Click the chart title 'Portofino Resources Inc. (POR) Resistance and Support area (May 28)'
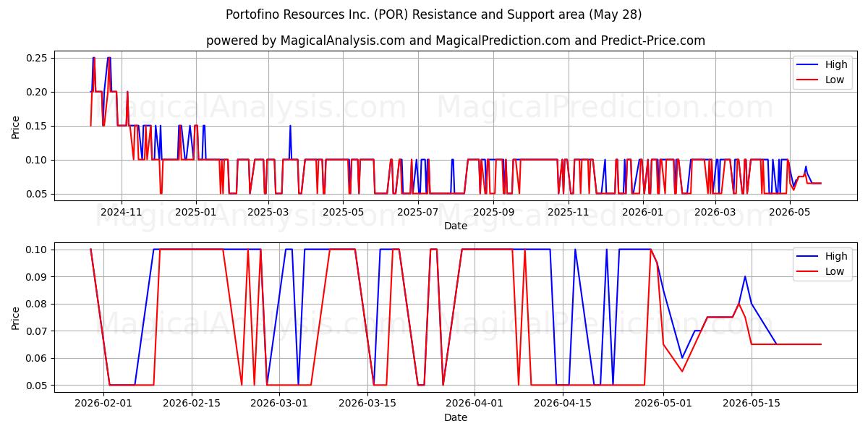The height and width of the screenshot is (434, 868). (434, 14)
